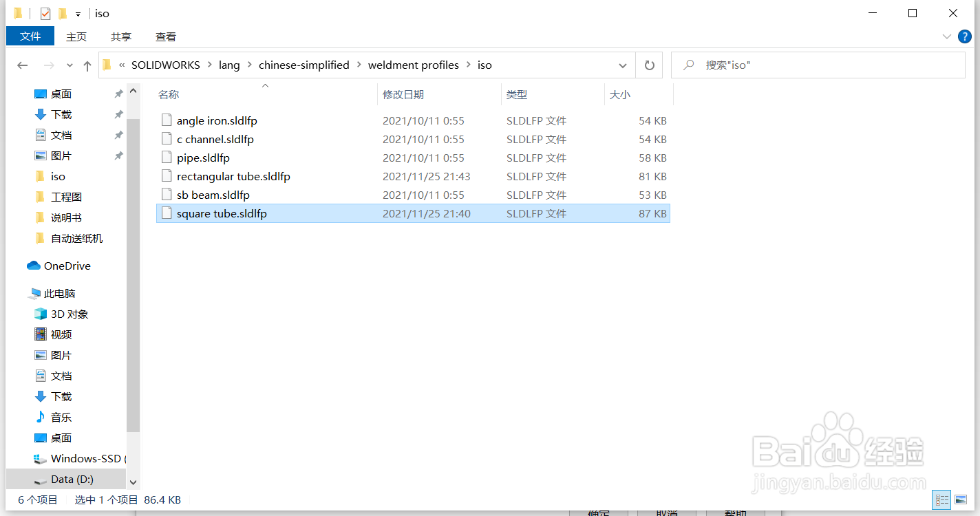Refresh the iso folder view
Screen dimensions: 980x516
649,65
